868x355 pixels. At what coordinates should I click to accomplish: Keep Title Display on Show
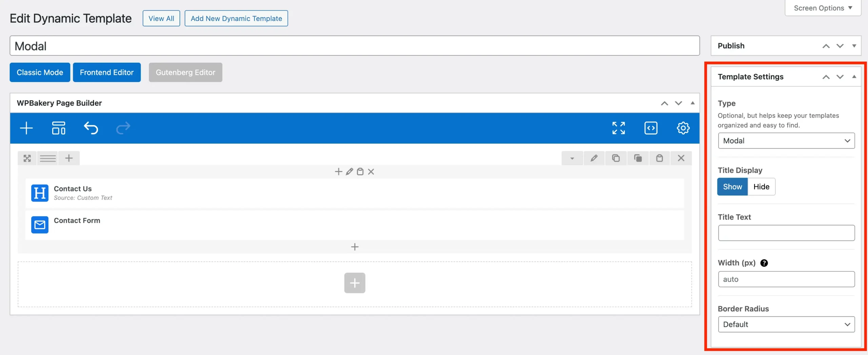pyautogui.click(x=732, y=187)
